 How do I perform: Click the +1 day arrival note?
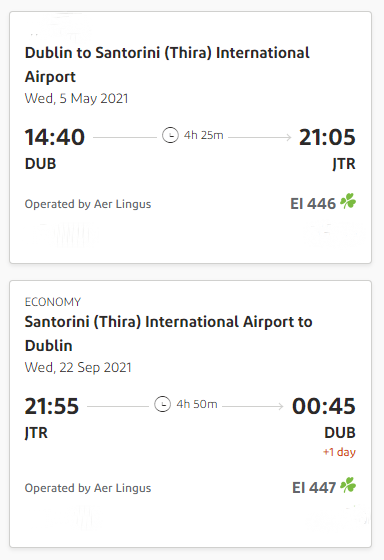[x=339, y=452]
